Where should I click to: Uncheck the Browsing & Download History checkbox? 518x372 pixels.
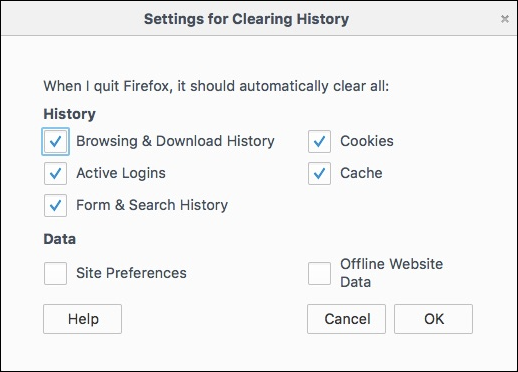click(x=55, y=141)
